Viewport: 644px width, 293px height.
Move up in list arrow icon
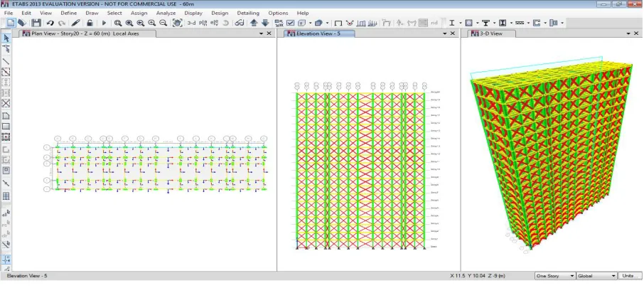[x=254, y=23]
